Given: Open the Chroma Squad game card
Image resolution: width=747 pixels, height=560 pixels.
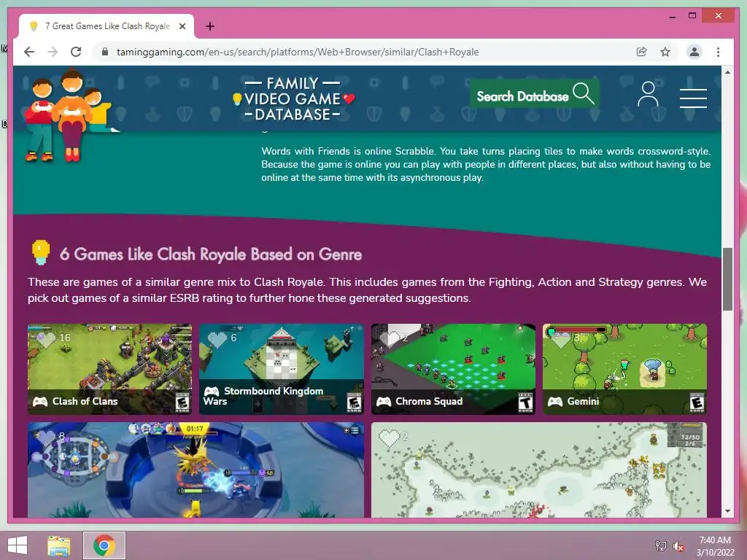Looking at the screenshot, I should pyautogui.click(x=453, y=368).
